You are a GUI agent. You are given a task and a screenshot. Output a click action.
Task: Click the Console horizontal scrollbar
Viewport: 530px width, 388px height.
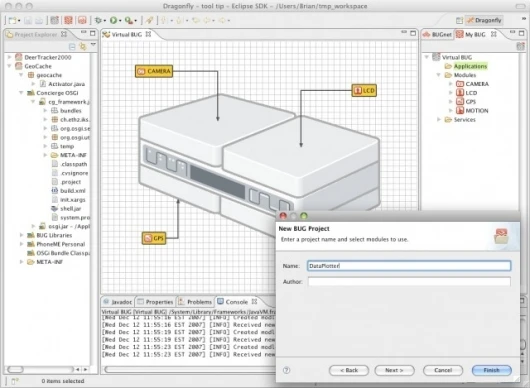[x=189, y=369]
